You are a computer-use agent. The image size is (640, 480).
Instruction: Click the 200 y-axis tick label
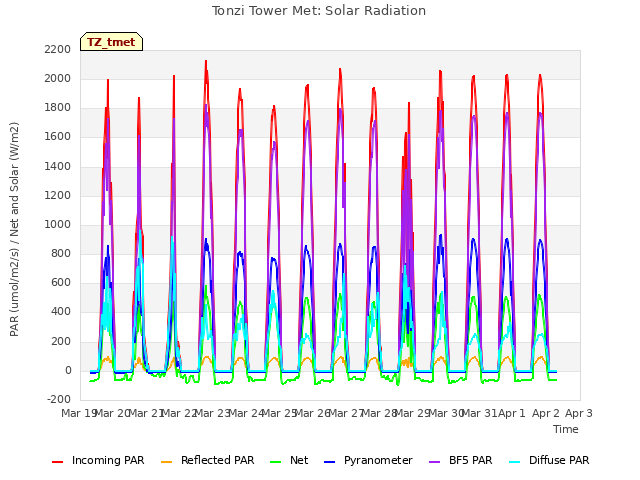[x=61, y=341]
